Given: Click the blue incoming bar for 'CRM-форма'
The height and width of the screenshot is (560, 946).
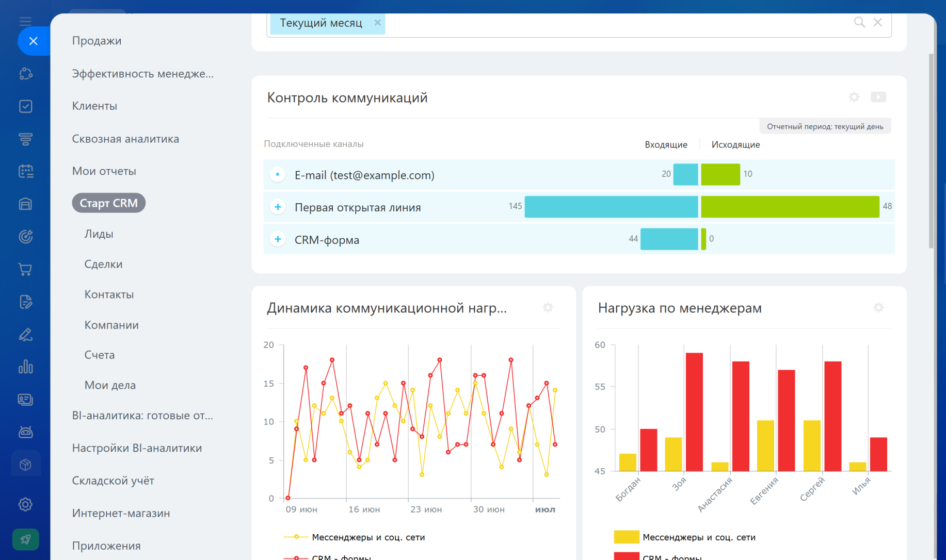Looking at the screenshot, I should 669,239.
